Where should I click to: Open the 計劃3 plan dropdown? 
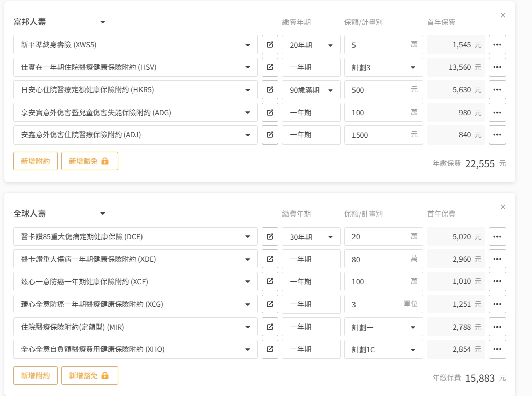(x=383, y=67)
